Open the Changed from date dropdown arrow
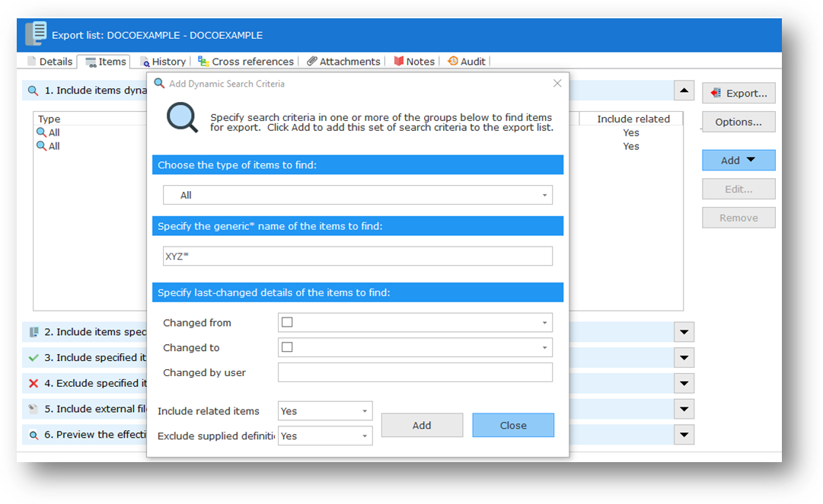823x504 pixels. 545,322
